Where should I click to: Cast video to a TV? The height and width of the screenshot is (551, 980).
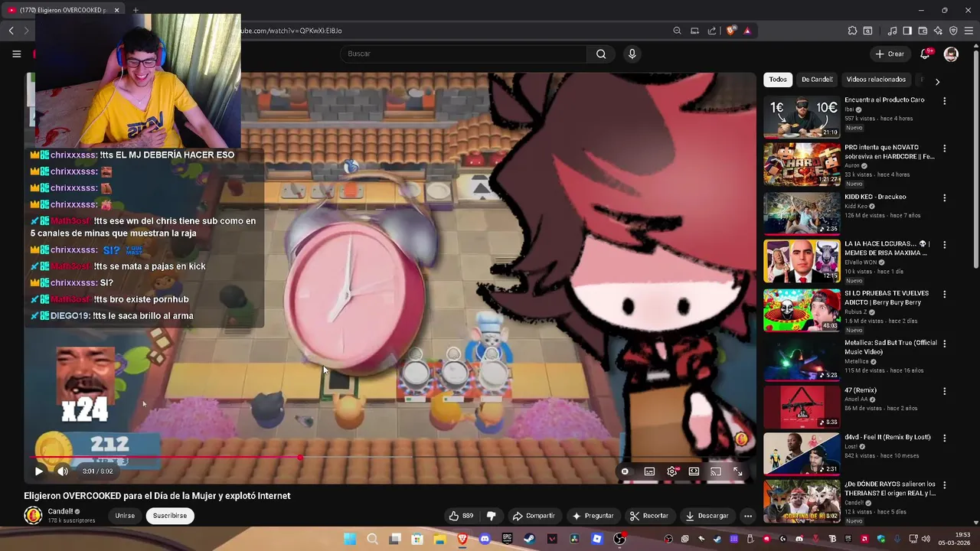(x=716, y=471)
